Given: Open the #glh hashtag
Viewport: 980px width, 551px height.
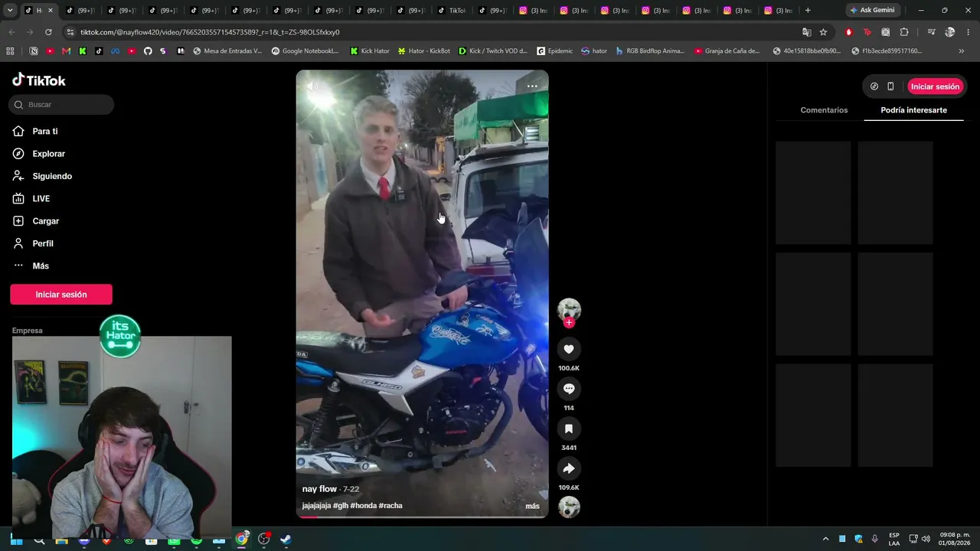Looking at the screenshot, I should click(x=340, y=506).
